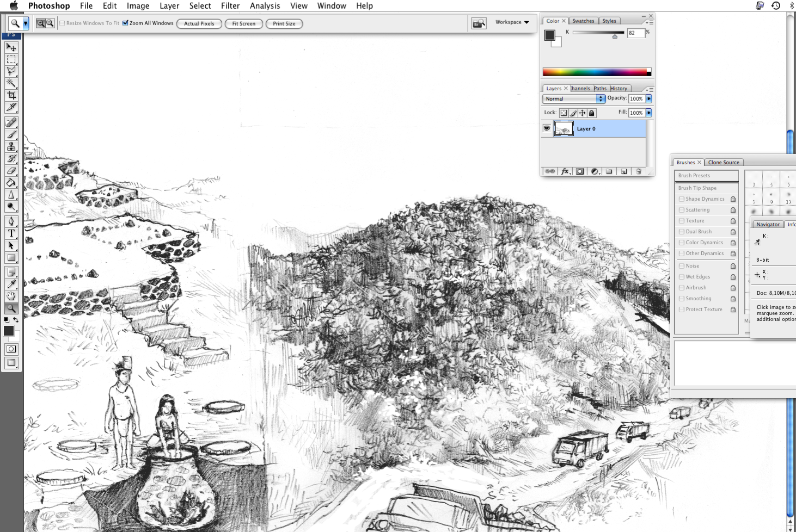
Task: Activate the Crop tool
Action: 11,95
